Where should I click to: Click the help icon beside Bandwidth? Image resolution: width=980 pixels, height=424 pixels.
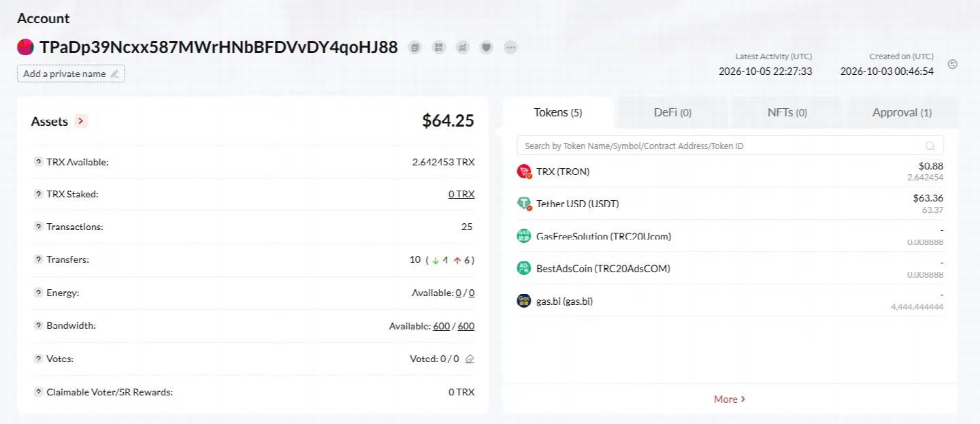coord(39,325)
